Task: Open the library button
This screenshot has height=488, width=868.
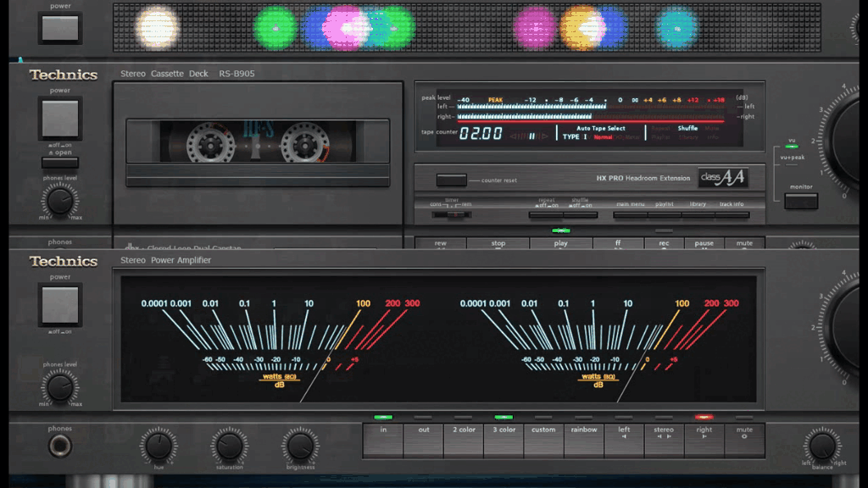Action: coord(698,214)
